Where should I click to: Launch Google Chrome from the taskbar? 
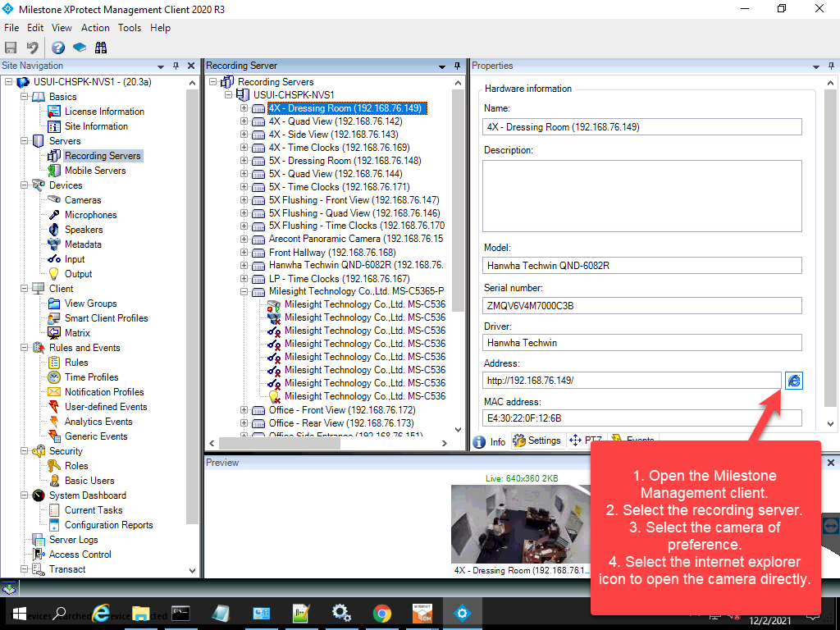click(382, 613)
